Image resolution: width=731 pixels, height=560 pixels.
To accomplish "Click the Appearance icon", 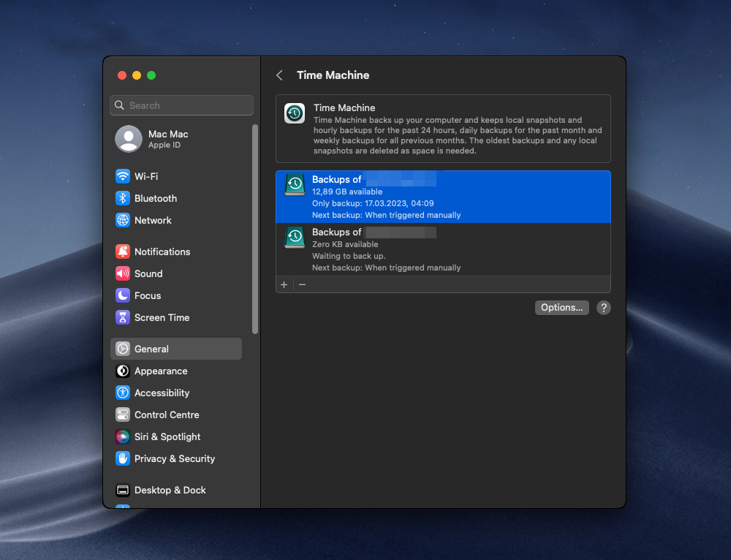I will point(123,371).
